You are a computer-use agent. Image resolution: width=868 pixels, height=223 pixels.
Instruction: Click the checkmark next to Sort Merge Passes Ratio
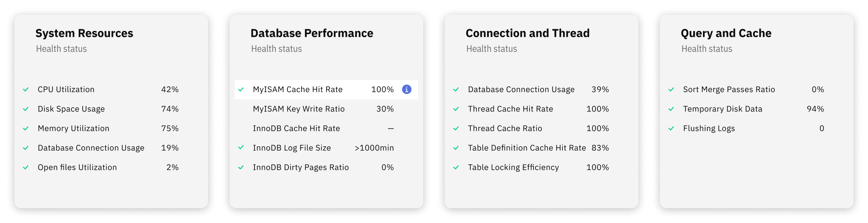tap(672, 90)
